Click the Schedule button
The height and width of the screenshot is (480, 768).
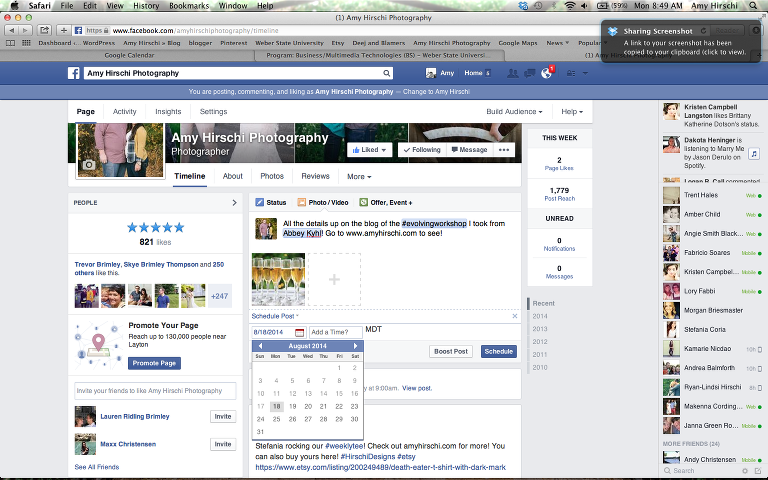tap(499, 352)
